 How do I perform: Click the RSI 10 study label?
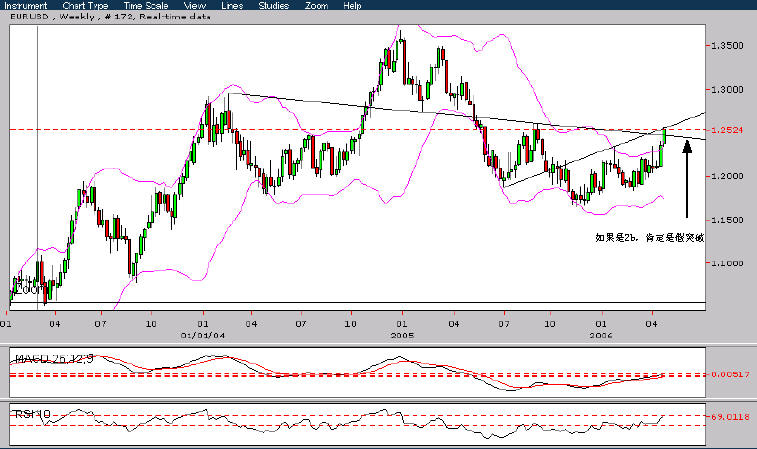point(32,414)
